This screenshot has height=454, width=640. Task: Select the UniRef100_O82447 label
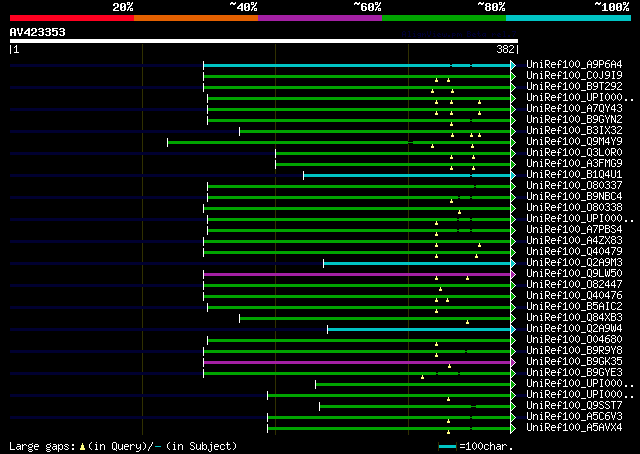click(574, 285)
